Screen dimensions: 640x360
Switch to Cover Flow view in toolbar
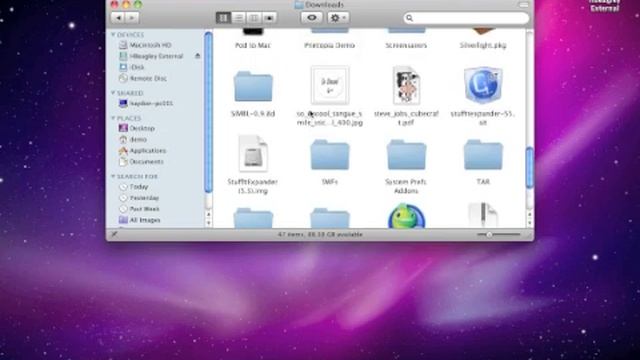[x=269, y=18]
